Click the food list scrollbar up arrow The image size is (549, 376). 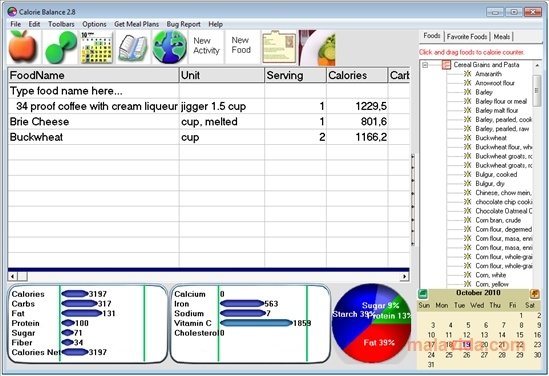coord(537,65)
